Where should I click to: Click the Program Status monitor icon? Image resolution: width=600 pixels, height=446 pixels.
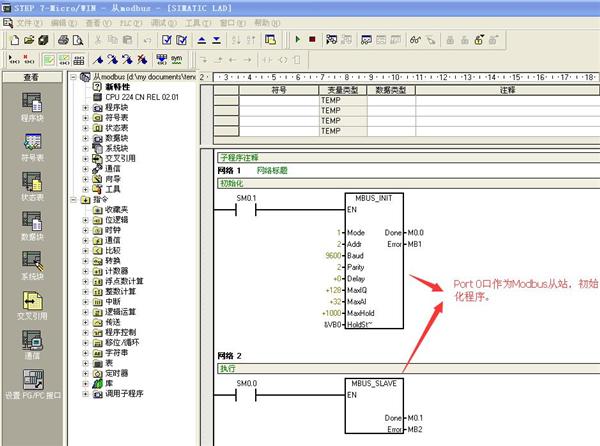click(x=331, y=39)
